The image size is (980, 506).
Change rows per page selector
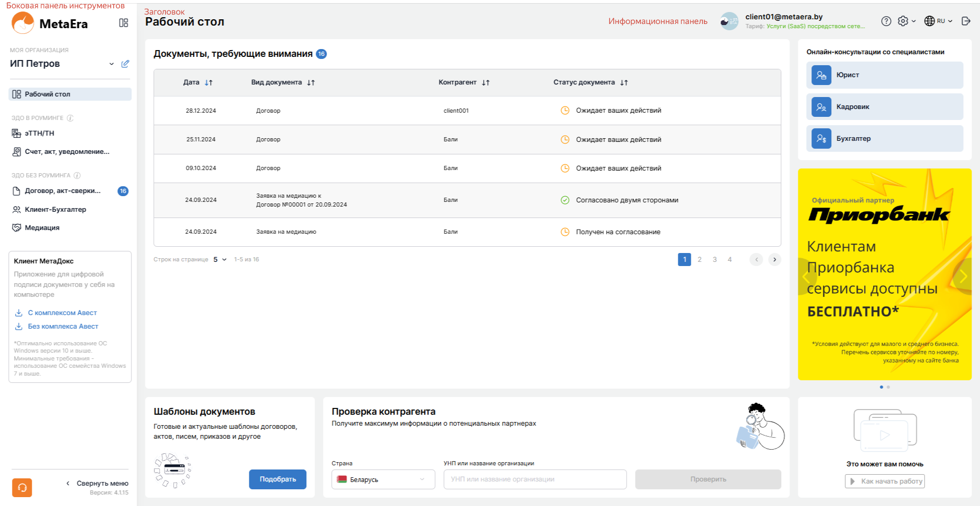click(220, 259)
